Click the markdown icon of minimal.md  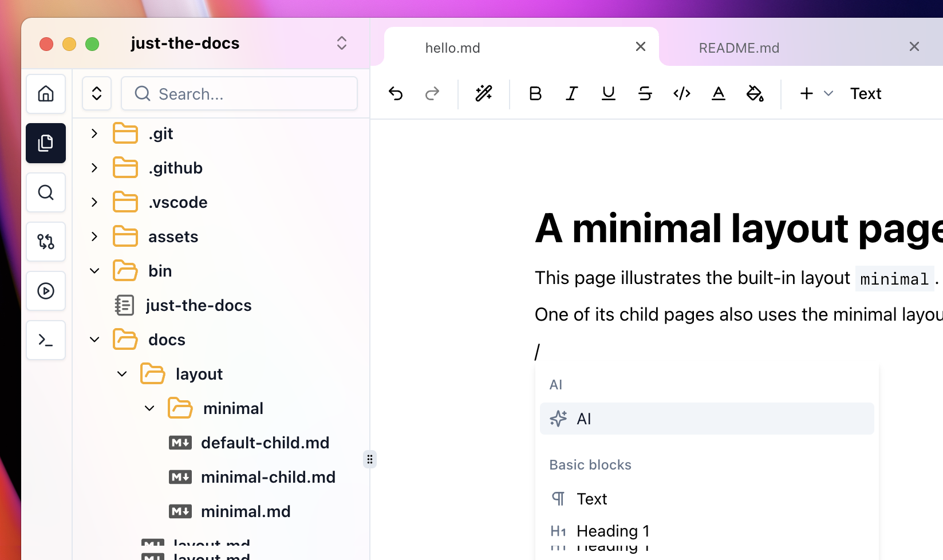pyautogui.click(x=180, y=511)
